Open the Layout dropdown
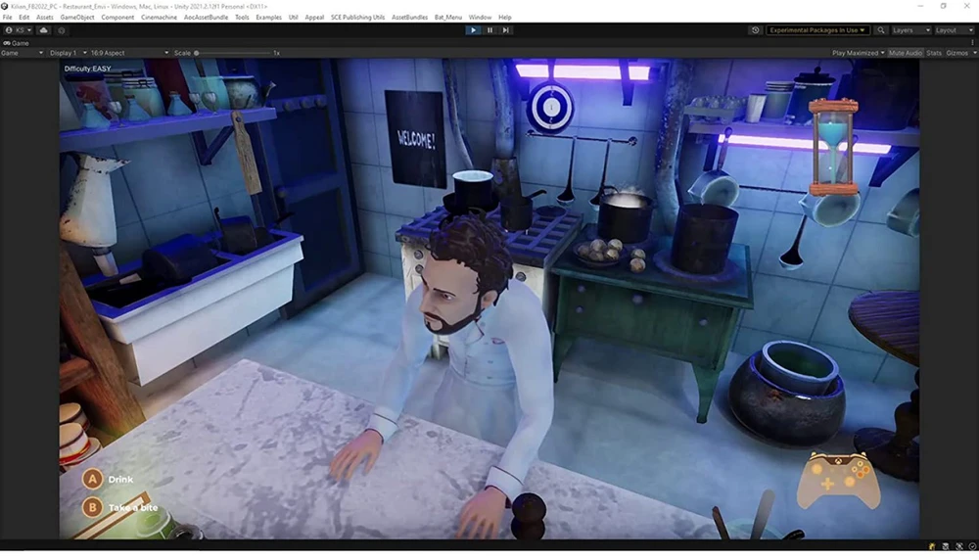The width and height of the screenshot is (979, 560). click(x=954, y=30)
